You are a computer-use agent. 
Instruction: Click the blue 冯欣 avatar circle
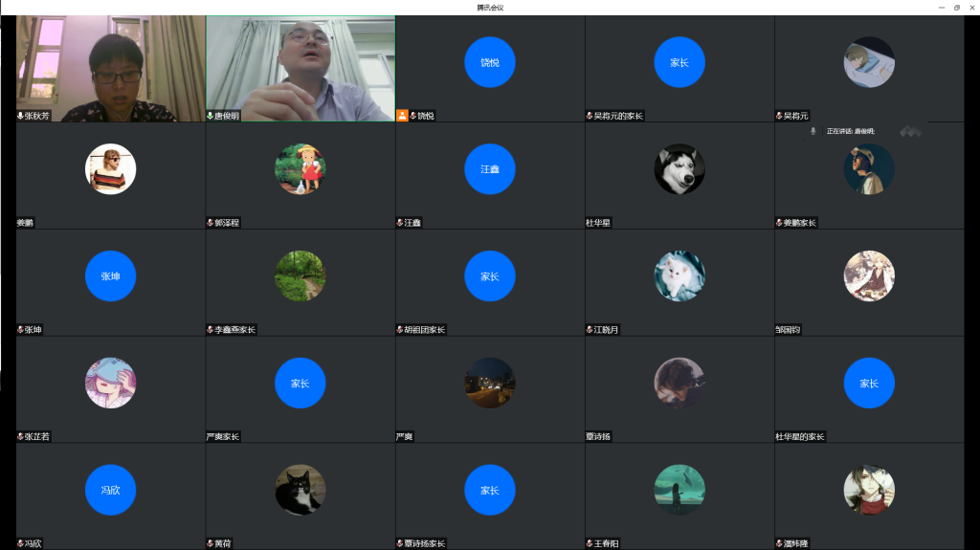pyautogui.click(x=110, y=490)
